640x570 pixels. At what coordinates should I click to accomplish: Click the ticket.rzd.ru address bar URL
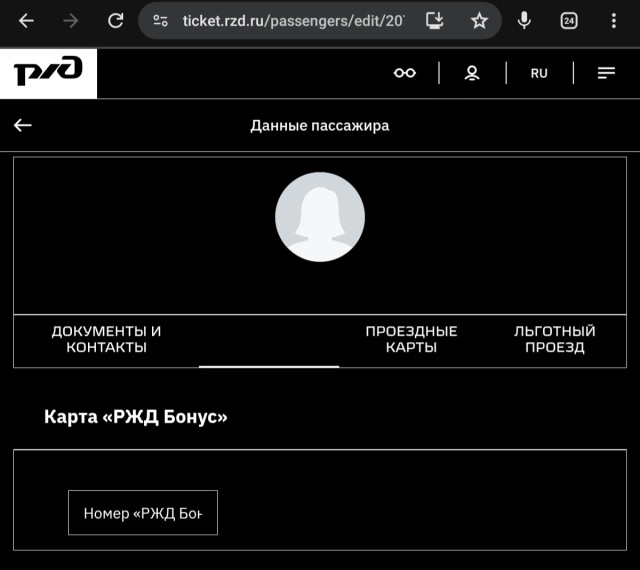[x=294, y=20]
